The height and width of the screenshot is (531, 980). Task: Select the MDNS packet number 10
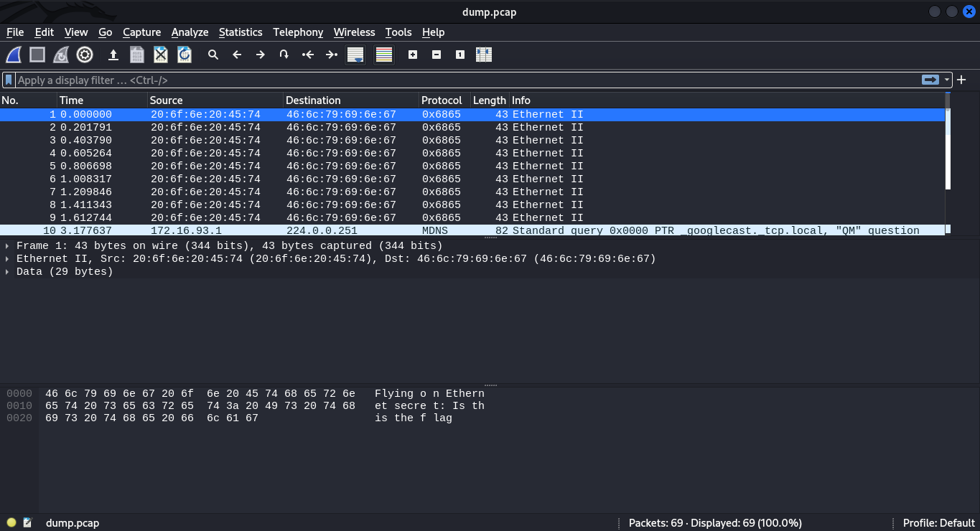[x=472, y=230]
